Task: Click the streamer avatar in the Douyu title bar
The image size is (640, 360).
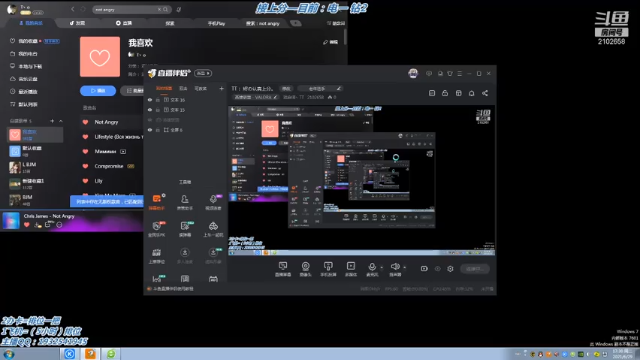Action: [413, 73]
